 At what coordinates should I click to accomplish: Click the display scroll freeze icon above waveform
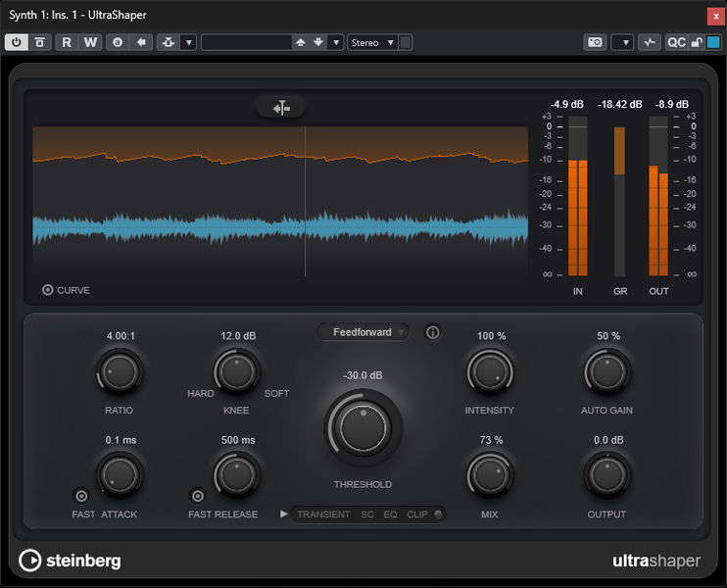pyautogui.click(x=281, y=108)
